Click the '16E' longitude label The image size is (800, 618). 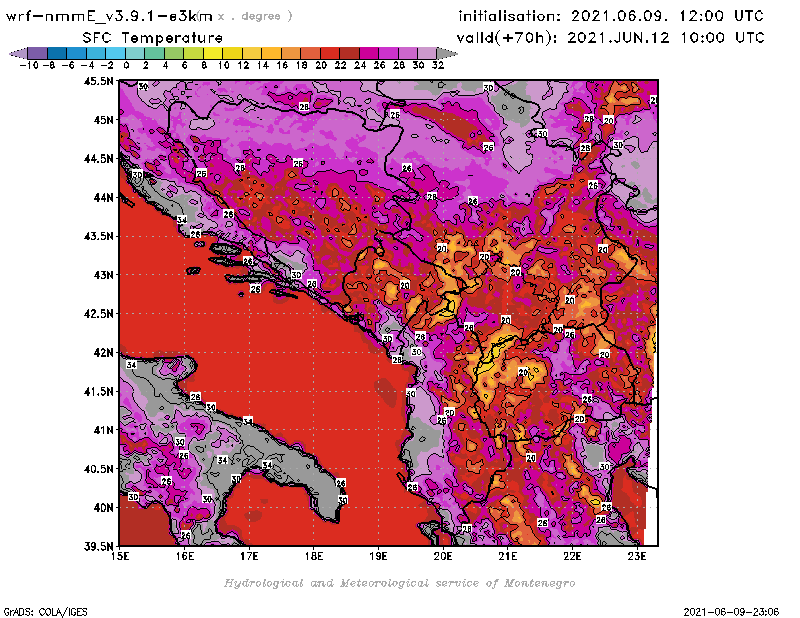click(x=185, y=556)
